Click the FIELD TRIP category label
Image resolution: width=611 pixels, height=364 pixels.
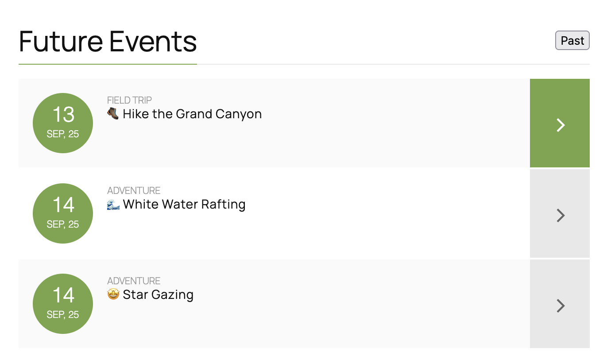click(x=129, y=101)
